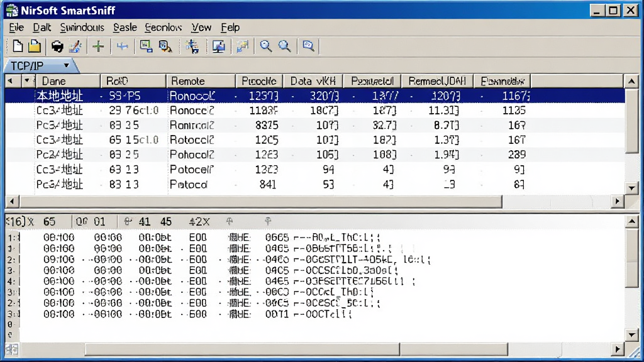Screen dimensions: 644x362
Task: Click the magnifier icon just left of find icon
Action: 285,46
